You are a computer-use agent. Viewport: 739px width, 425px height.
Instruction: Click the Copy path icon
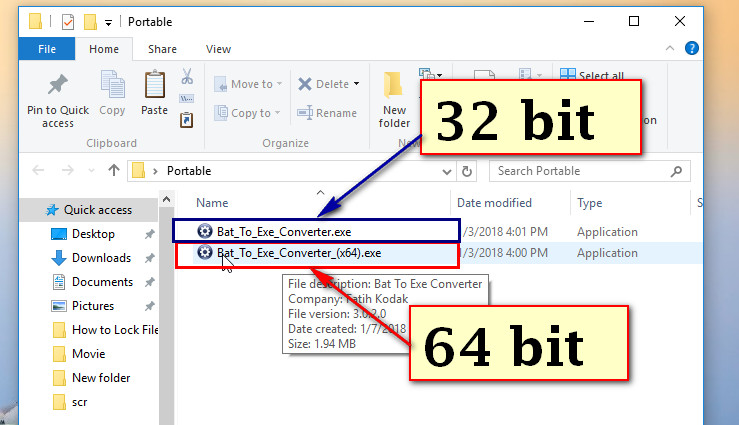pyautogui.click(x=187, y=98)
